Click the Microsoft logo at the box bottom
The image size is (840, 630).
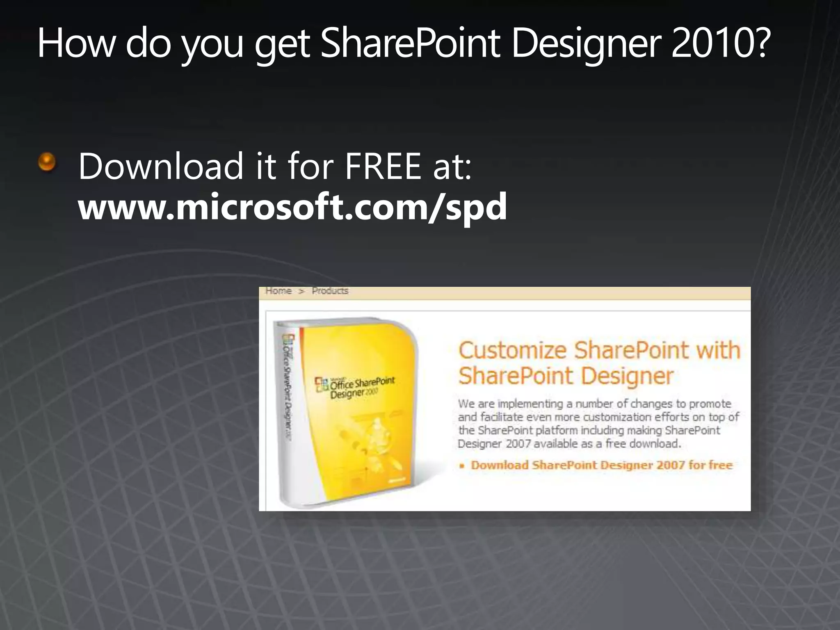[397, 479]
